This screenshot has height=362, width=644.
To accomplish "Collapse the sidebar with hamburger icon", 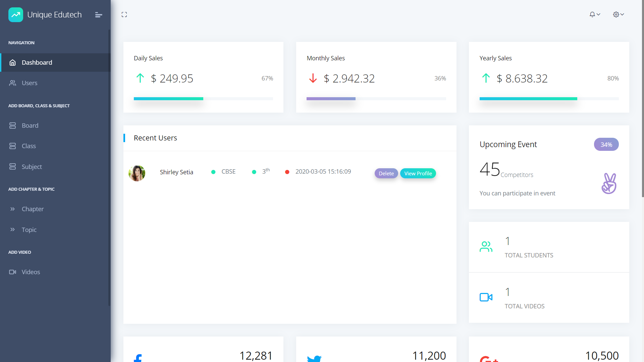I will 98,15.
